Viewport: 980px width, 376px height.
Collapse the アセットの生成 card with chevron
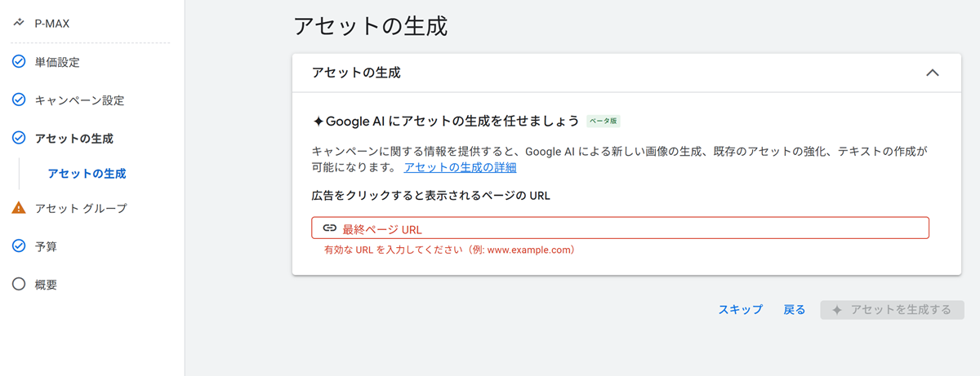932,73
